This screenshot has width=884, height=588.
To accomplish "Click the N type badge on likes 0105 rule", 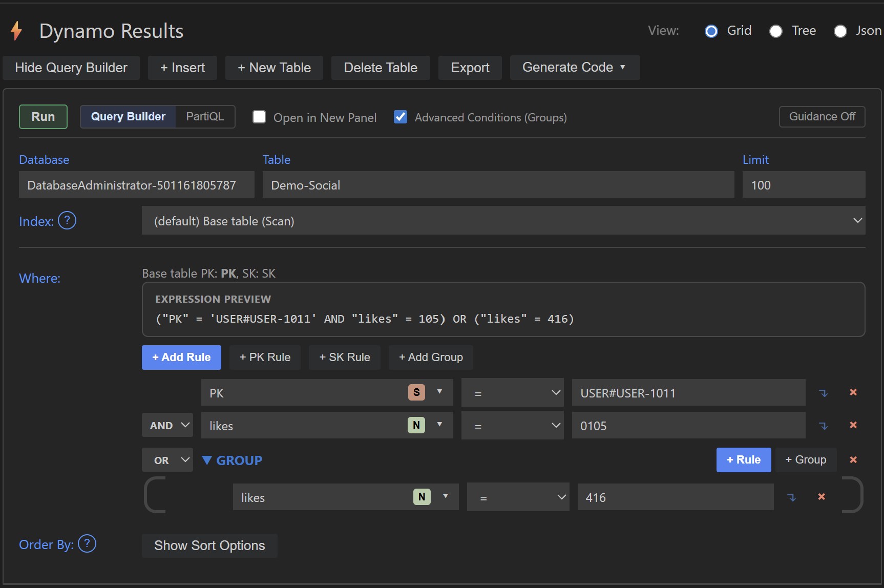I will pyautogui.click(x=416, y=425).
